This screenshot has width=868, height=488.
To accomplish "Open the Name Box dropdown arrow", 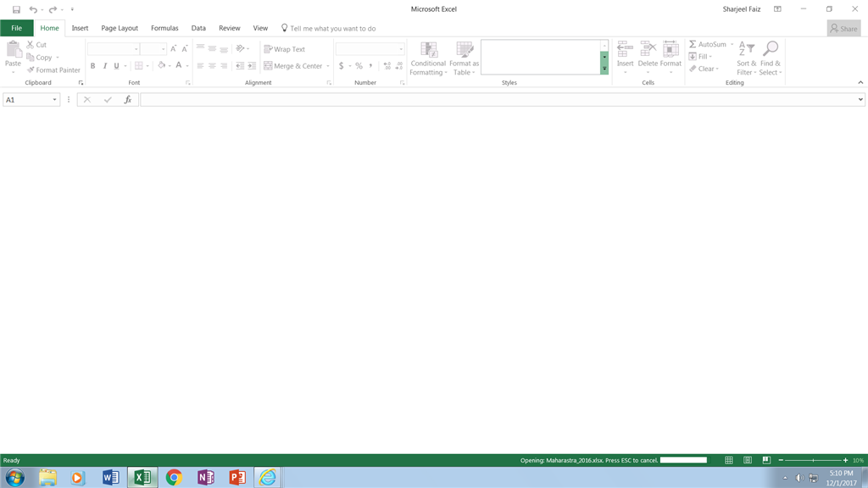I will coord(54,100).
